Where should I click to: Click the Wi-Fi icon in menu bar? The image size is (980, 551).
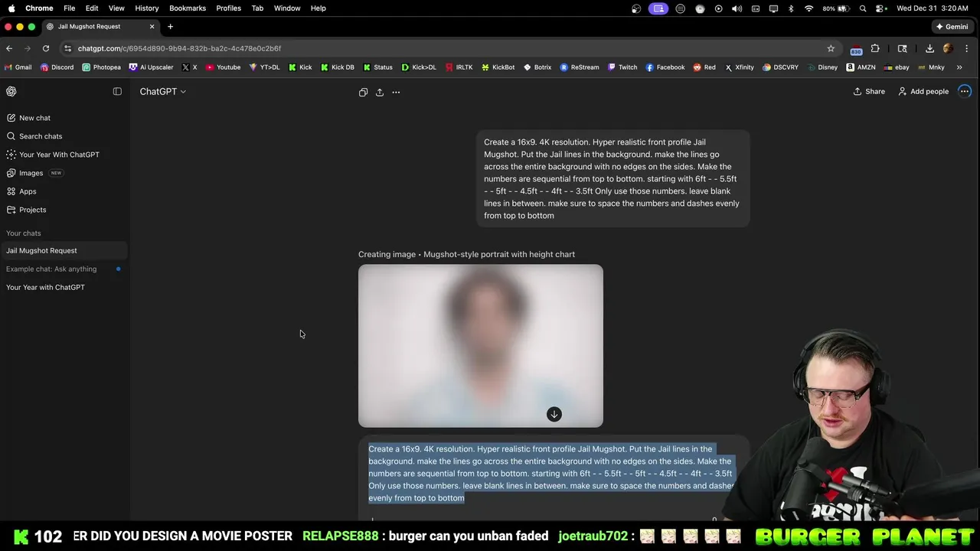[809, 8]
